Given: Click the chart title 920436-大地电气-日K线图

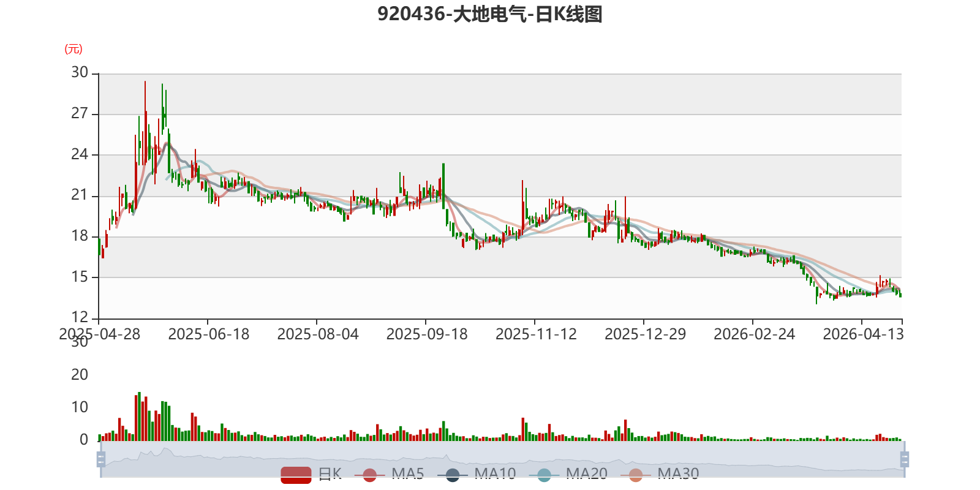Looking at the screenshot, I should (490, 14).
